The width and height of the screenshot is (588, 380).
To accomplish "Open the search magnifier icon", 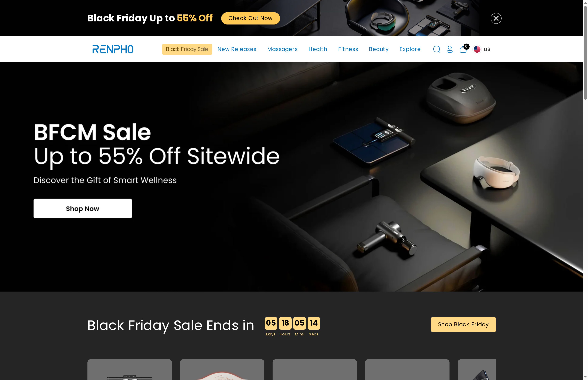I will pyautogui.click(x=437, y=49).
